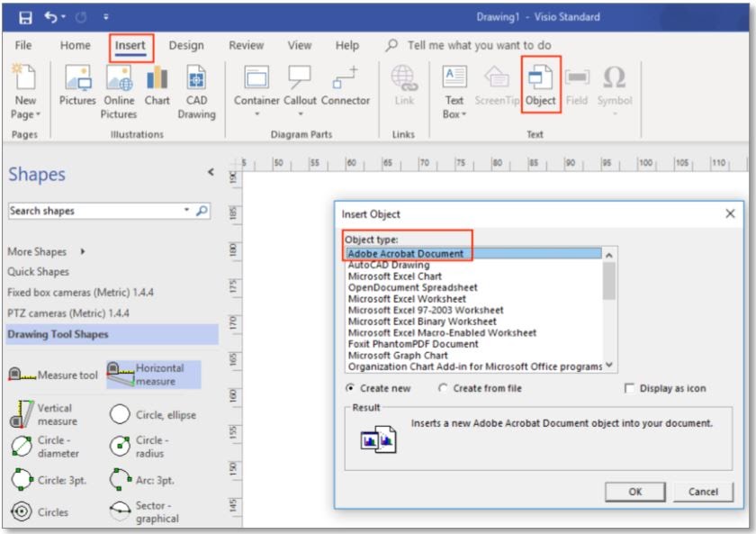Viewport: 756px width, 534px height.
Task: Select the Drawing Tool Shapes stencil
Action: [x=112, y=334]
